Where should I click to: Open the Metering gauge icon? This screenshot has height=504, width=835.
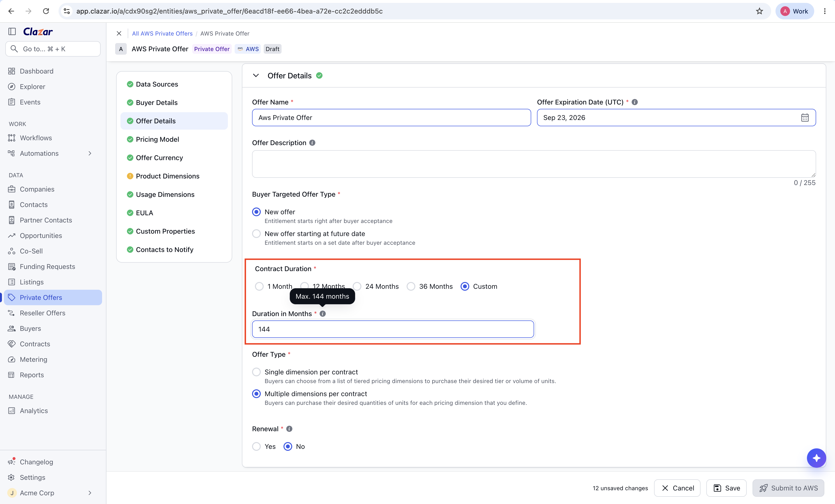pyautogui.click(x=12, y=359)
